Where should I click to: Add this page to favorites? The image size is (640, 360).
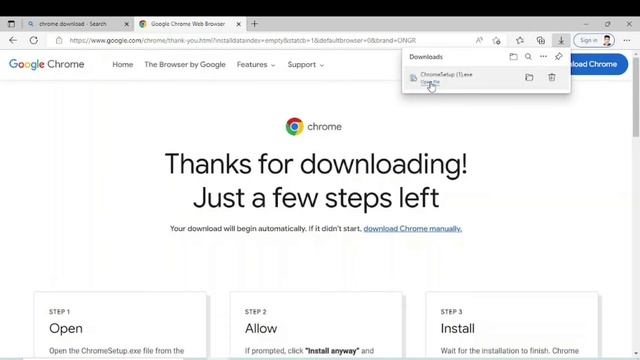(497, 40)
